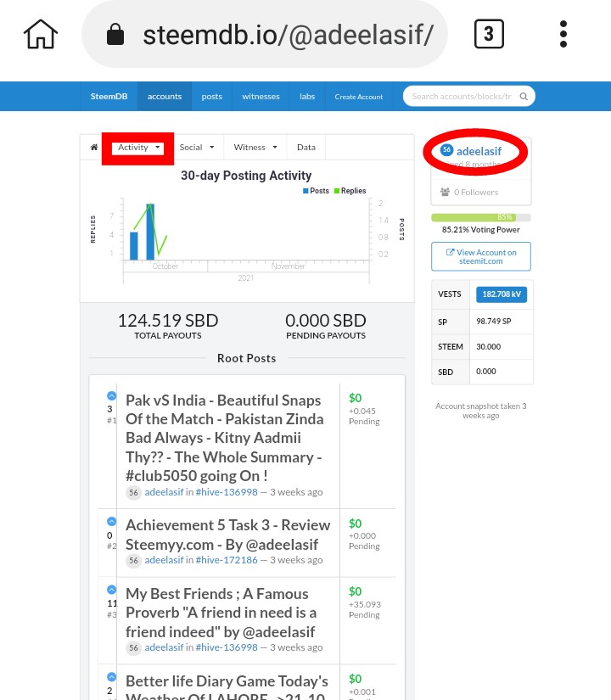Screen dimensions: 611x700
Task: Click adeelasif author link under My Best Friends post
Action: point(164,647)
